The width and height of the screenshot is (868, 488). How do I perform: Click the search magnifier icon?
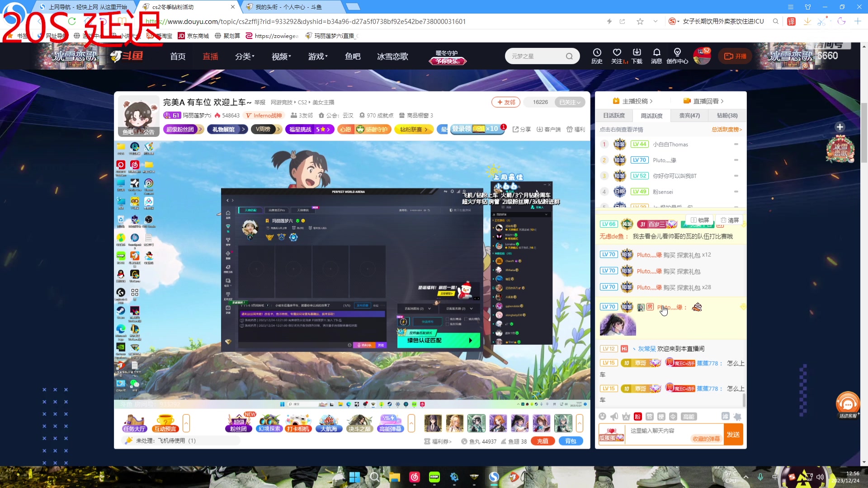(569, 56)
